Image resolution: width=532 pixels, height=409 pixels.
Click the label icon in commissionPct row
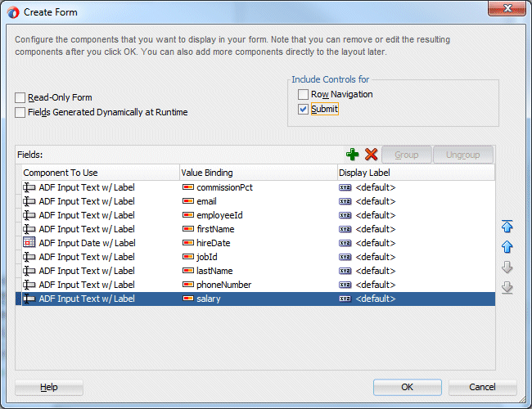point(345,187)
